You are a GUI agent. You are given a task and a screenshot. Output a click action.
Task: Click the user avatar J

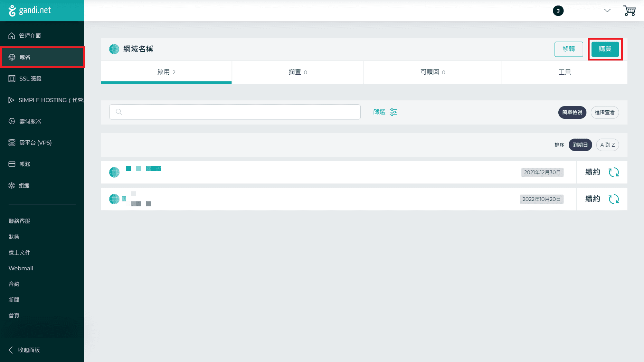pyautogui.click(x=558, y=11)
